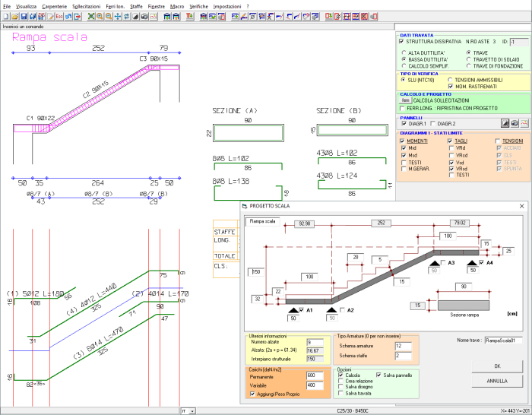Image resolution: width=532 pixels, height=415 pixels.
Task: Select the Alta Duttilita' radio option
Action: pyautogui.click(x=404, y=52)
